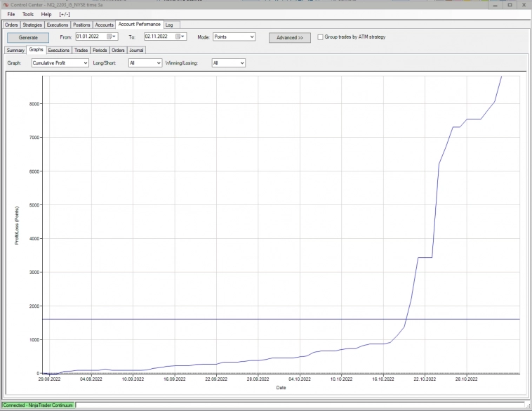Open the Winning/Losing filter dropdown
This screenshot has height=411, width=532.
(x=229, y=63)
